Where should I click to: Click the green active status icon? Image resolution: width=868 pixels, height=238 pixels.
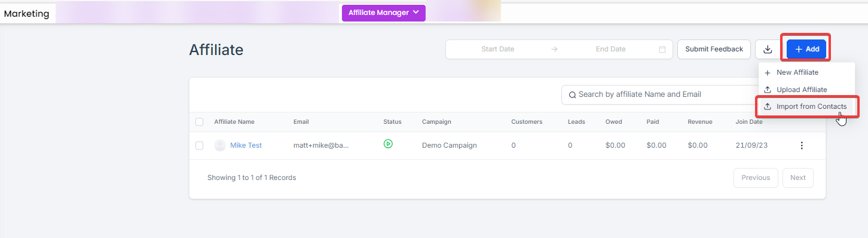click(x=388, y=144)
